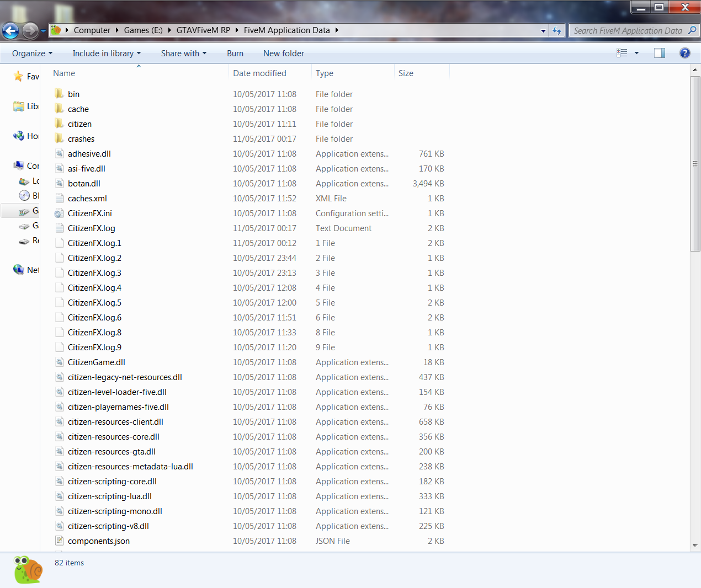Open the recent pages dropdown arrow

(43, 31)
